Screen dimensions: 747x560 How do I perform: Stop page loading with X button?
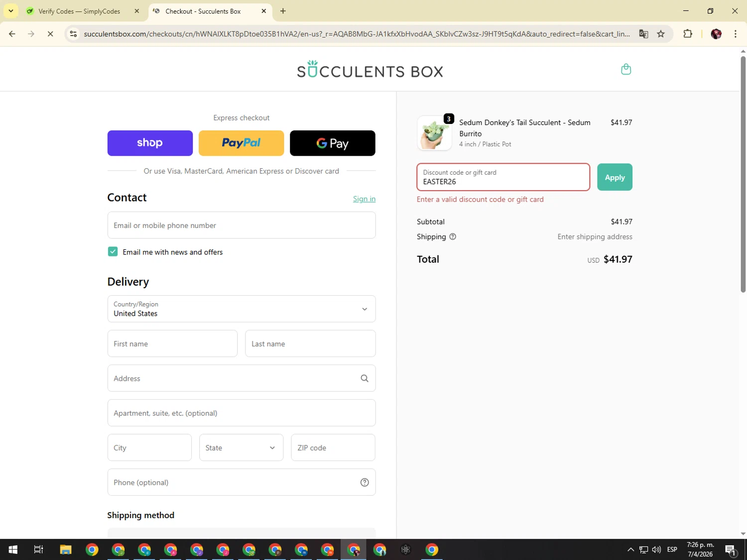pyautogui.click(x=50, y=34)
